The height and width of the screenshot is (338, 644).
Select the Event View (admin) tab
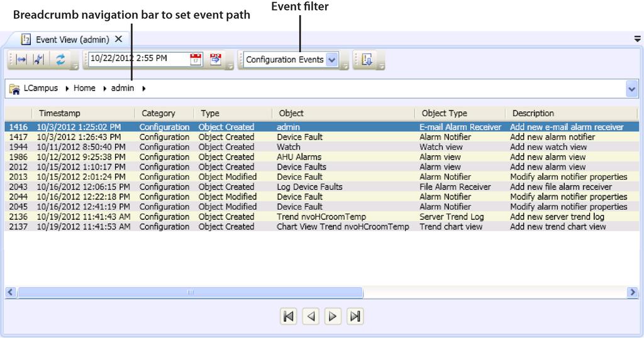click(72, 40)
